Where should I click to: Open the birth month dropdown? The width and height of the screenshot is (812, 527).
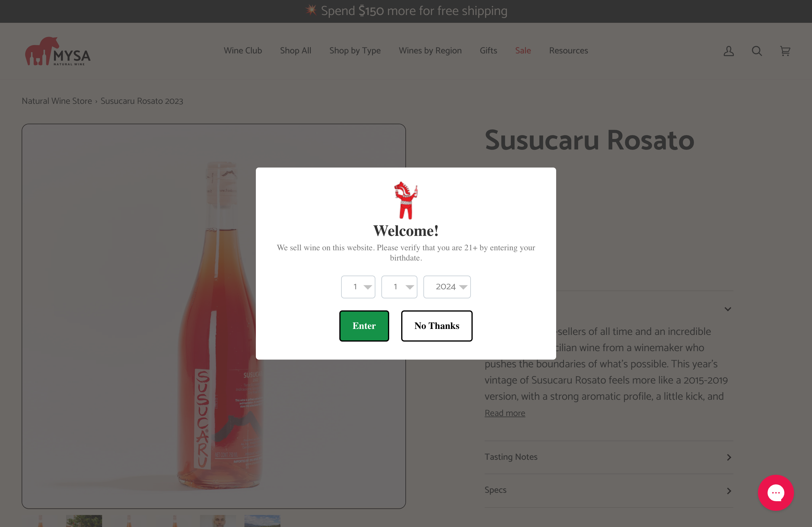tap(358, 287)
